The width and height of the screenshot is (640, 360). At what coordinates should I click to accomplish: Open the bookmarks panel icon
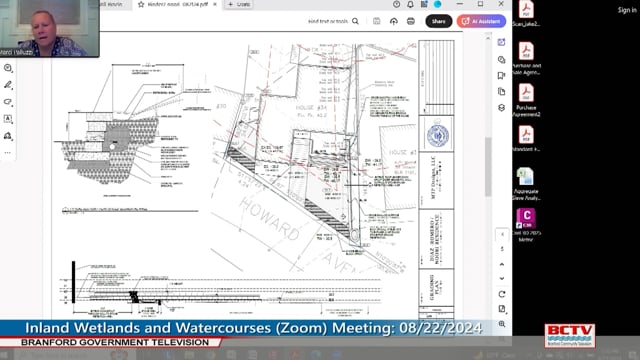502,76
